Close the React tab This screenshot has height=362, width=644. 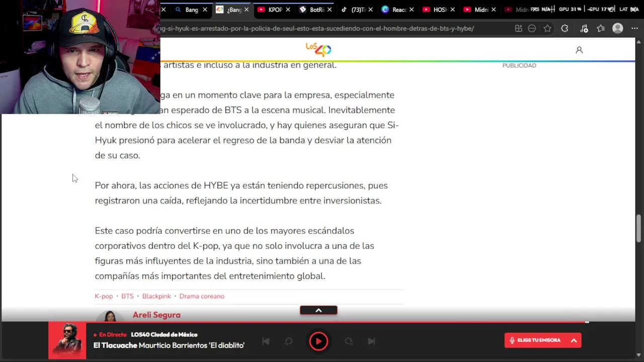coord(412,10)
